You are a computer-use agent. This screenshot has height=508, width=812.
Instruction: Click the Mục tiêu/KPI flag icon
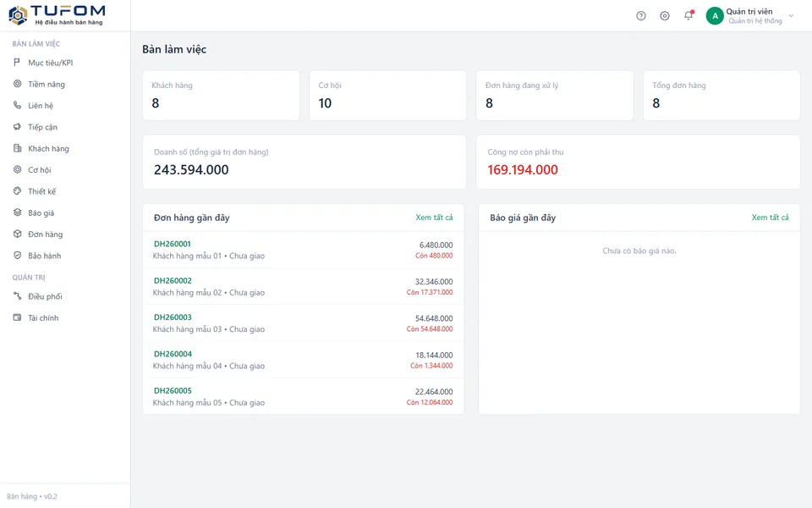point(17,62)
